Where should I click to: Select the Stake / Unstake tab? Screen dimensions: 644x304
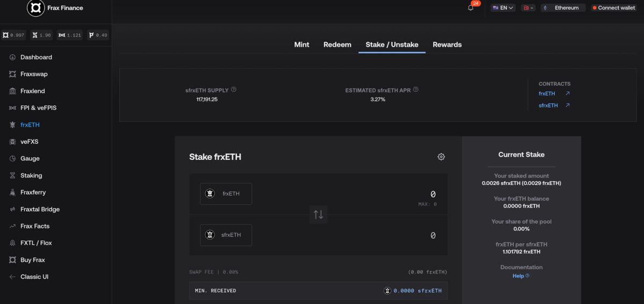pos(392,45)
